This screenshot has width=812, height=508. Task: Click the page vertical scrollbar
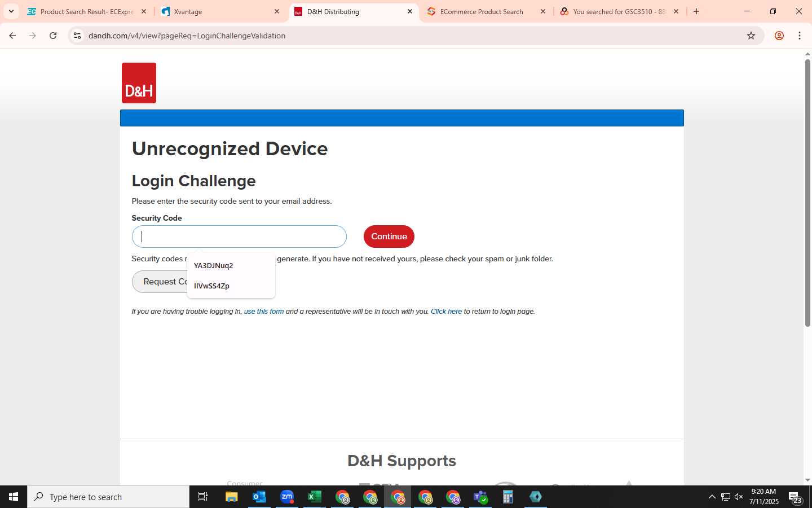coord(807,192)
